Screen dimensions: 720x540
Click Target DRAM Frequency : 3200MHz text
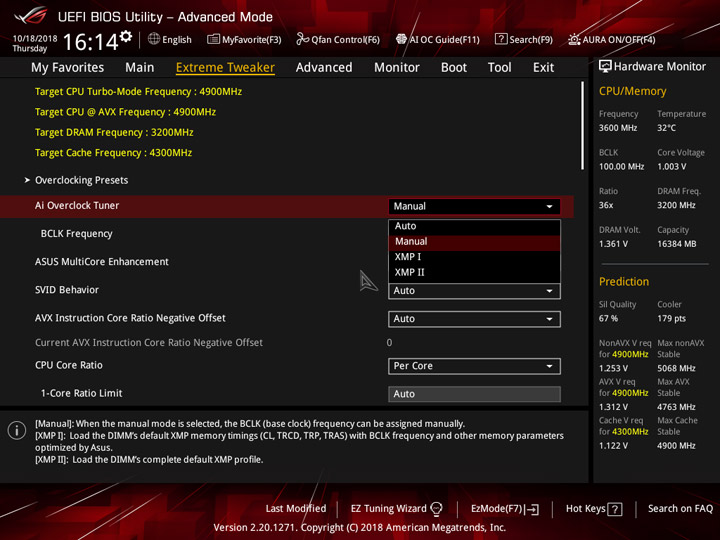coord(114,132)
